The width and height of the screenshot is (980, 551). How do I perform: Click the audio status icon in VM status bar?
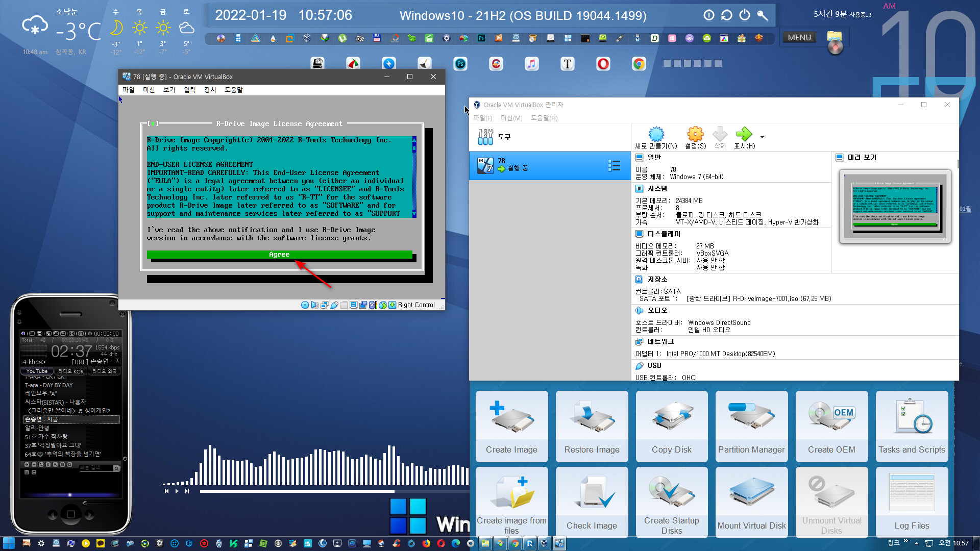click(x=314, y=305)
